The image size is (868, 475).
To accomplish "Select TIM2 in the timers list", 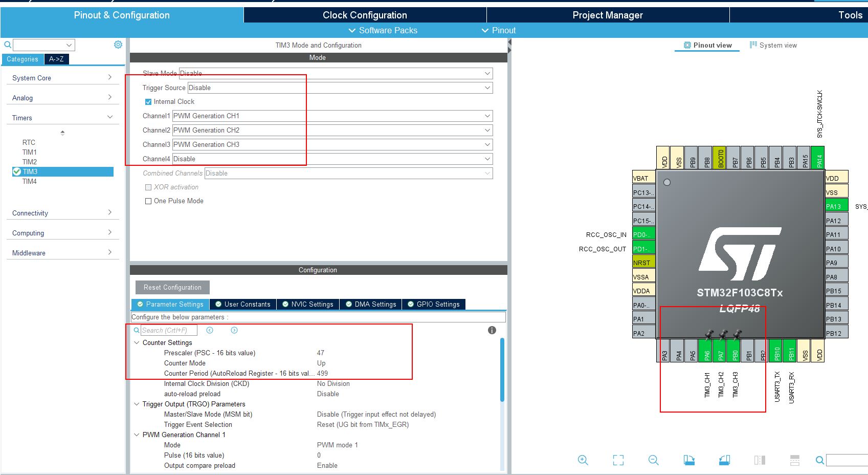I will [x=30, y=162].
